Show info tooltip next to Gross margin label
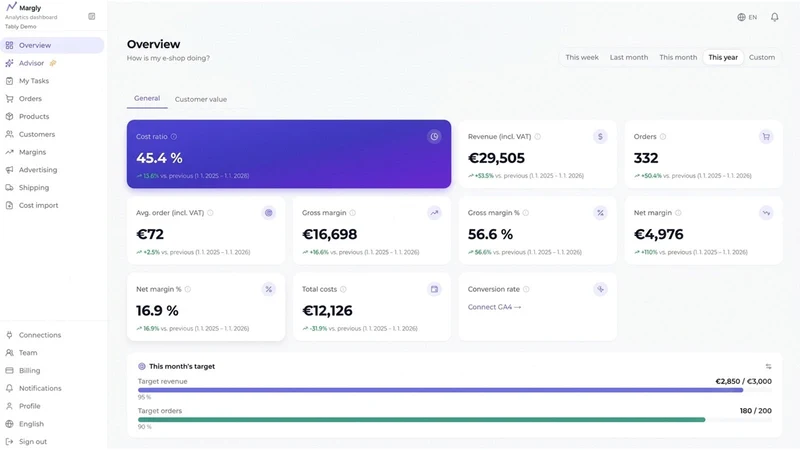This screenshot has height=450, width=800. 353,213
